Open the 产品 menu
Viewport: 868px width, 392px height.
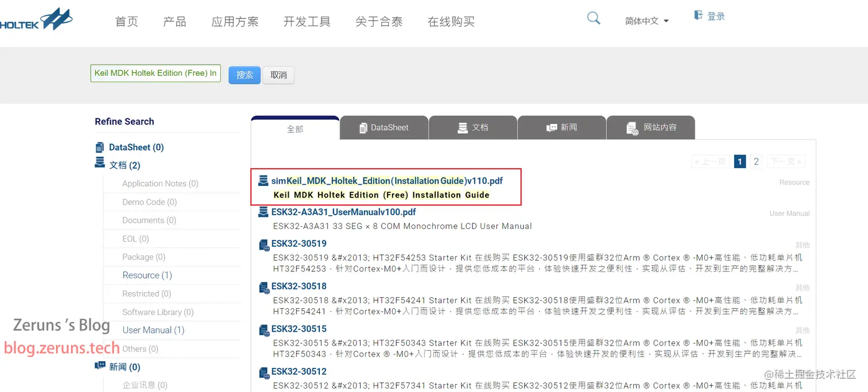(175, 22)
